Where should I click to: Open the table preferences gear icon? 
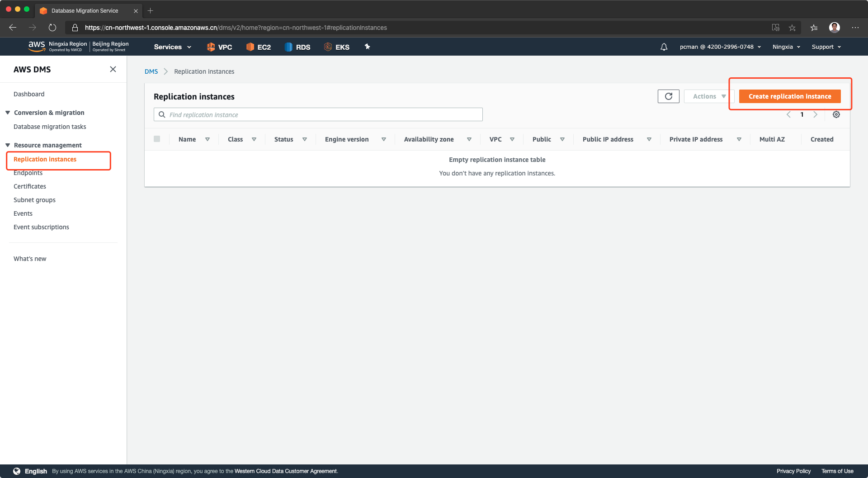(836, 114)
